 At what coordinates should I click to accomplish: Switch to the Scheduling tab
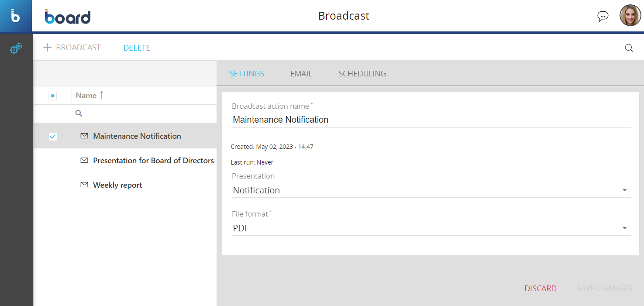[x=362, y=74]
